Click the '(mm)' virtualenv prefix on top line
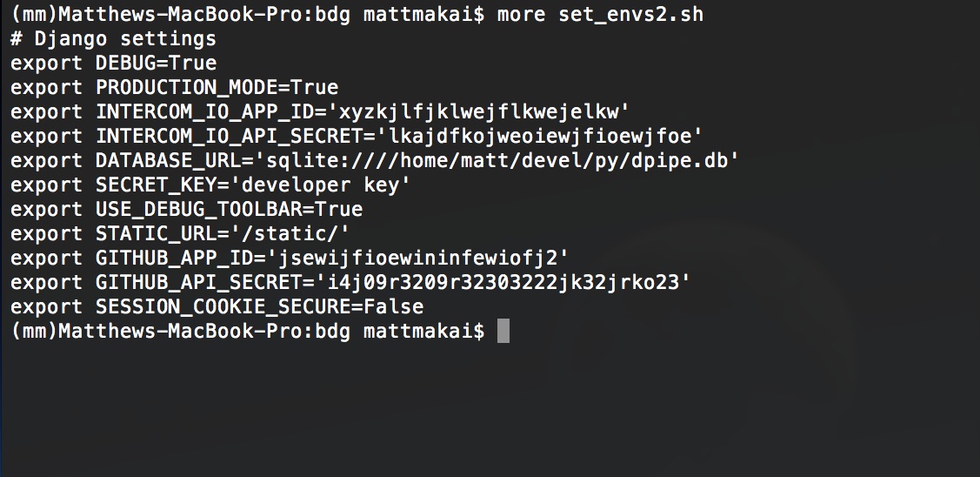980x477 pixels. pyautogui.click(x=34, y=14)
